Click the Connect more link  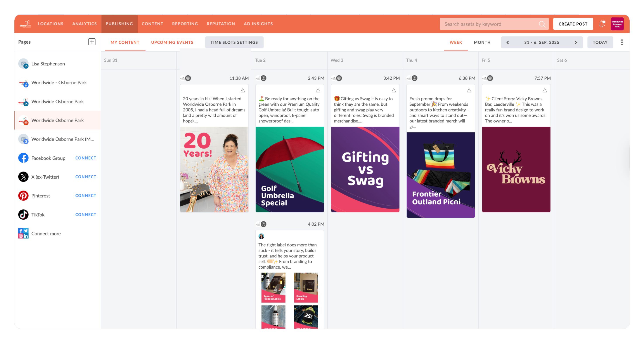pos(46,234)
